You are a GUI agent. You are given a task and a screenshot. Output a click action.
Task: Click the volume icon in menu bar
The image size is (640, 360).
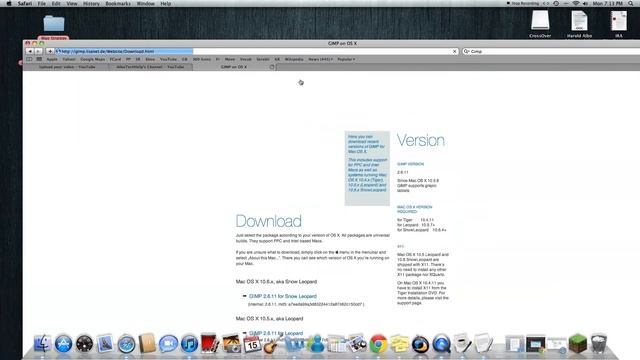click(x=586, y=3)
